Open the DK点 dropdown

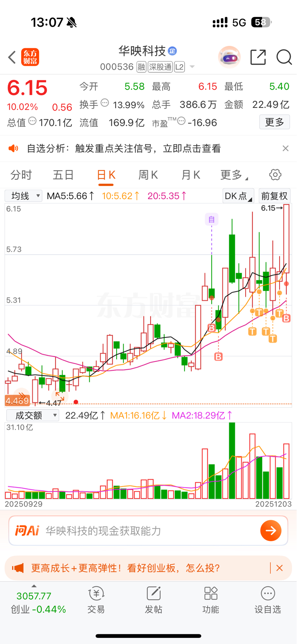pos(238,196)
